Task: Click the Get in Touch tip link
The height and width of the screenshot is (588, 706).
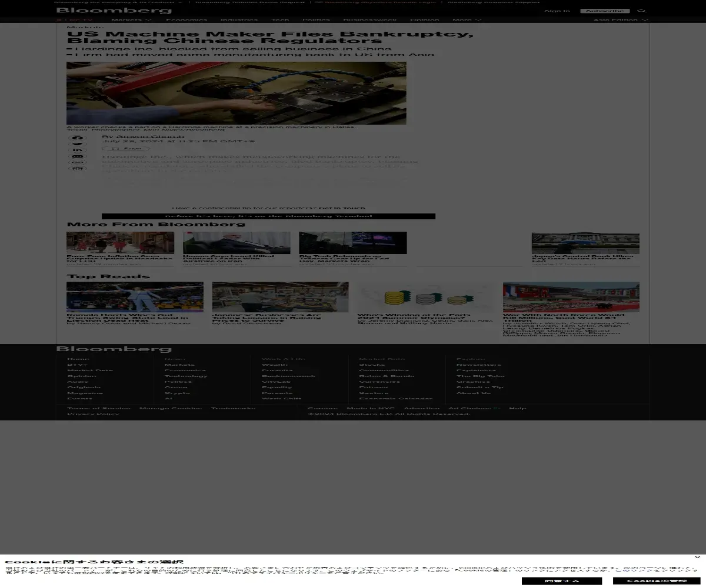Action: coord(342,208)
